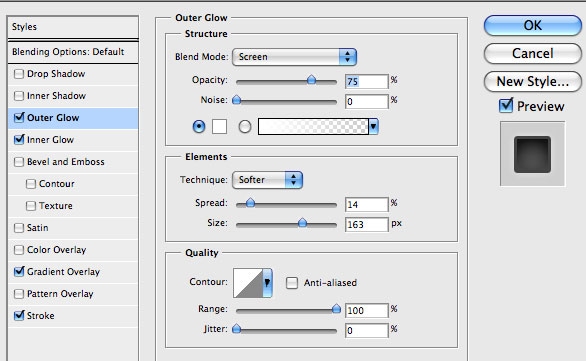The width and height of the screenshot is (586, 361).
Task: Select the Stroke style row
Action: pos(73,316)
